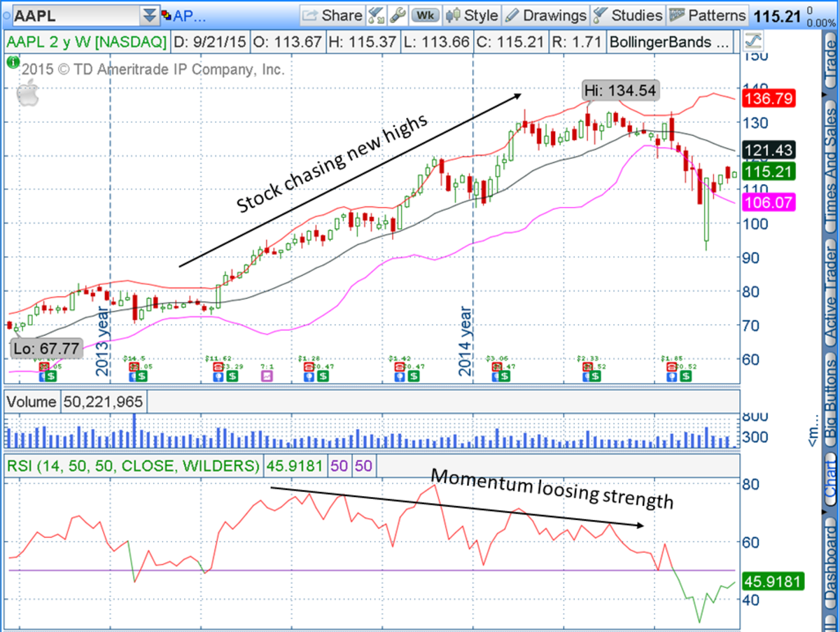Click the Lo: 67.77 price bubble

coord(48,349)
